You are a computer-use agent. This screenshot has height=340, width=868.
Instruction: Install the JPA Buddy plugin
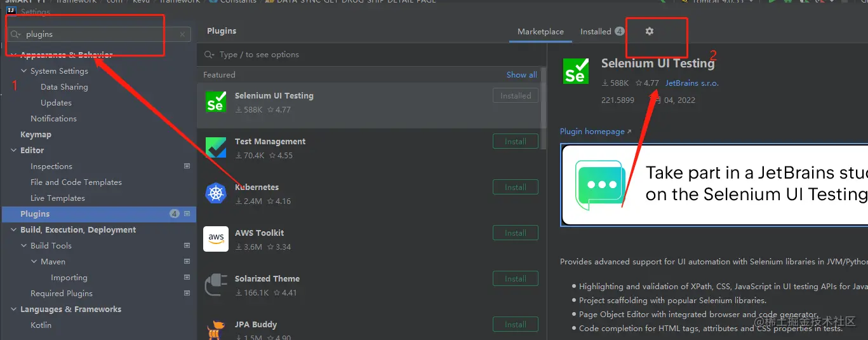pos(515,325)
